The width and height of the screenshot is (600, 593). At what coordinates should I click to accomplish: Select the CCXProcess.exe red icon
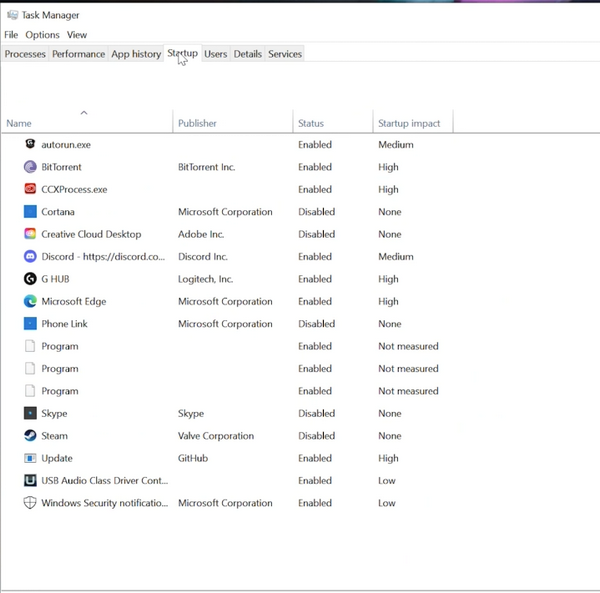pyautogui.click(x=30, y=189)
